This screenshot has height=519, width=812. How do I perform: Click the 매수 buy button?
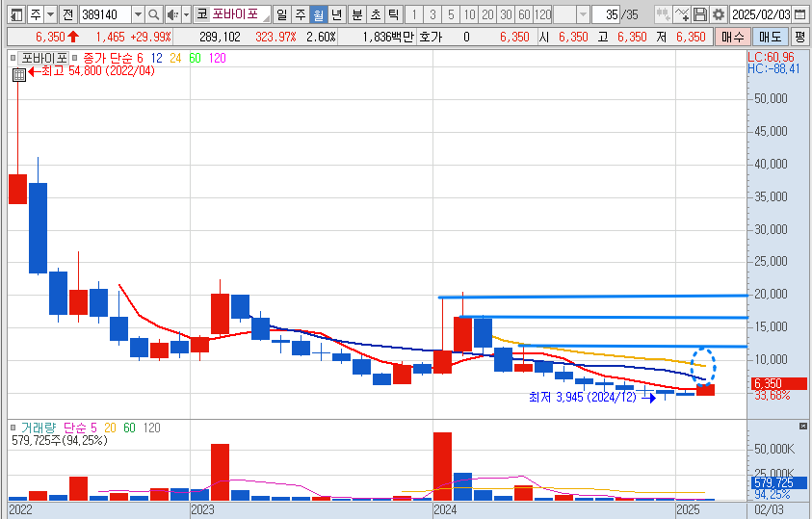coord(732,37)
